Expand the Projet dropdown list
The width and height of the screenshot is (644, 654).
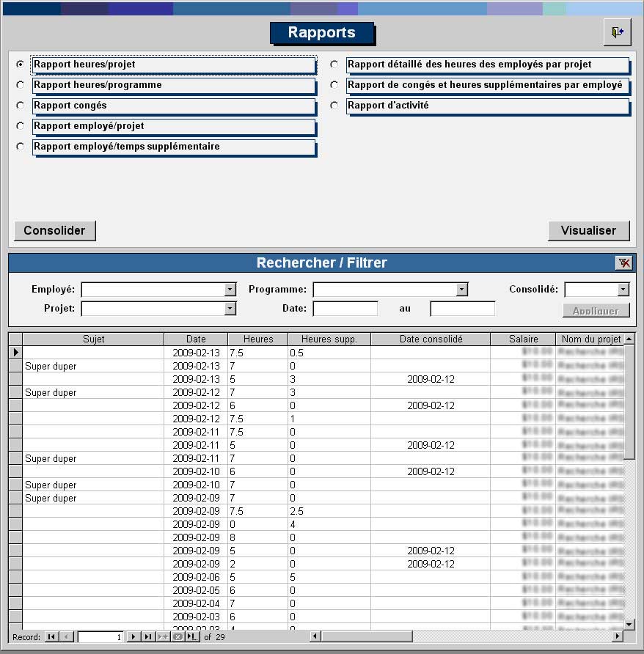coord(230,309)
